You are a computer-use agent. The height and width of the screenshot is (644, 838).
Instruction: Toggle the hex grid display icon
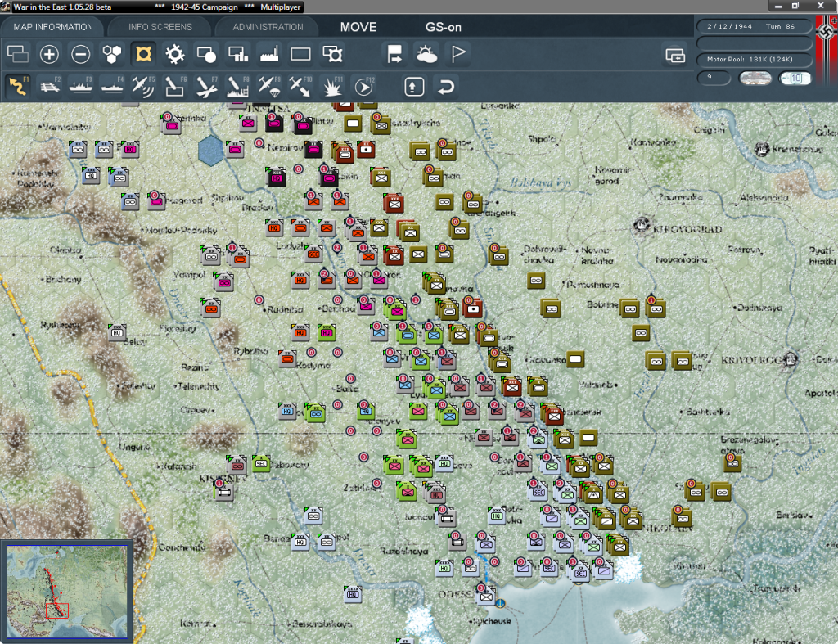pos(111,54)
